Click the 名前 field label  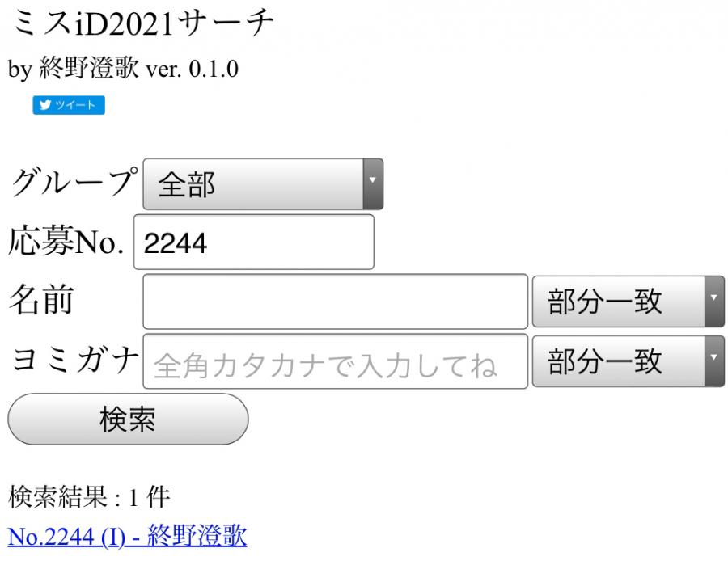(40, 301)
